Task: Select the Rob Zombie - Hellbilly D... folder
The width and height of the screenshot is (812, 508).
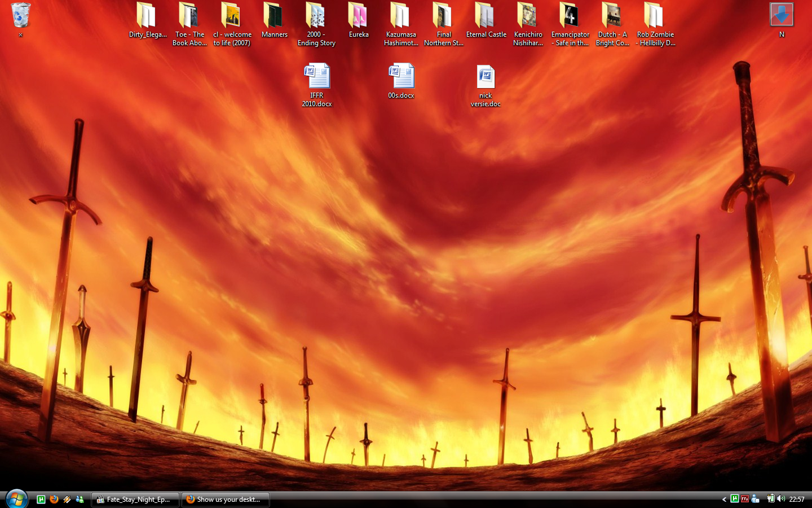Action: click(x=655, y=24)
